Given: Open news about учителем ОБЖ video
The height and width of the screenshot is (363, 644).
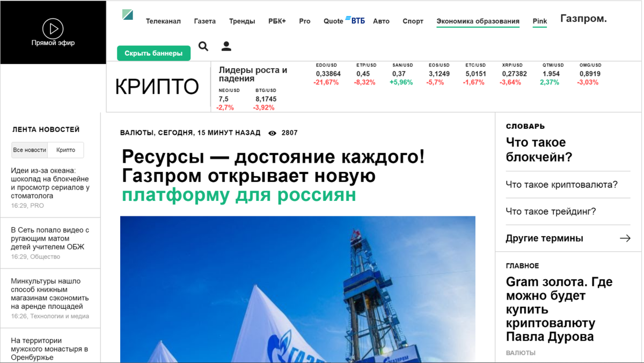Looking at the screenshot, I should (x=50, y=238).
